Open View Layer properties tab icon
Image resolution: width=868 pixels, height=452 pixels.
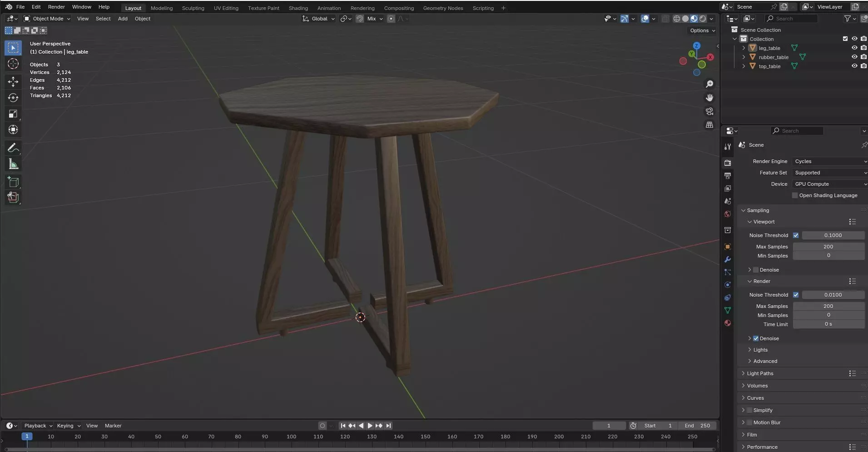click(728, 188)
